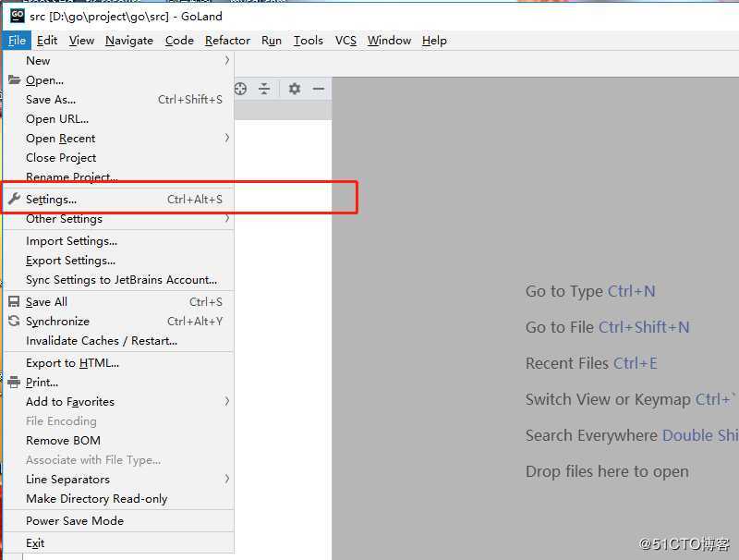
Task: Open the File menu
Action: click(x=17, y=41)
